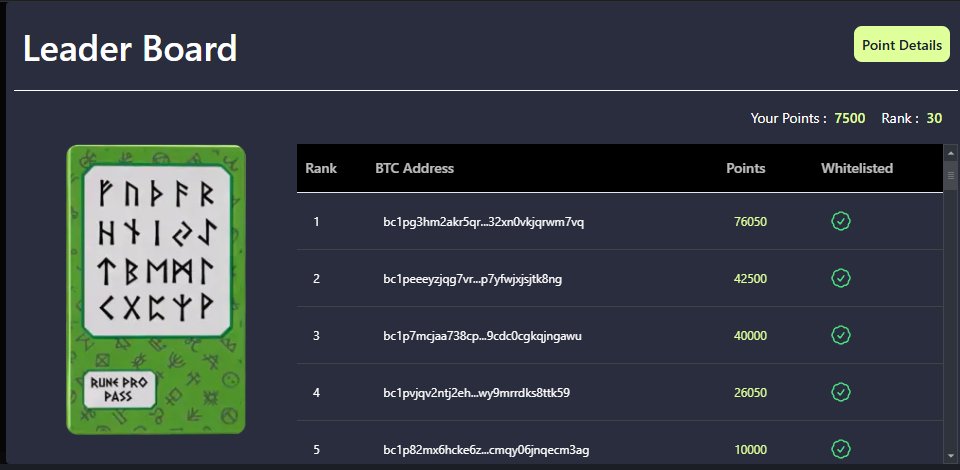Click the 10000 points value
This screenshot has width=960, height=470.
(x=750, y=450)
